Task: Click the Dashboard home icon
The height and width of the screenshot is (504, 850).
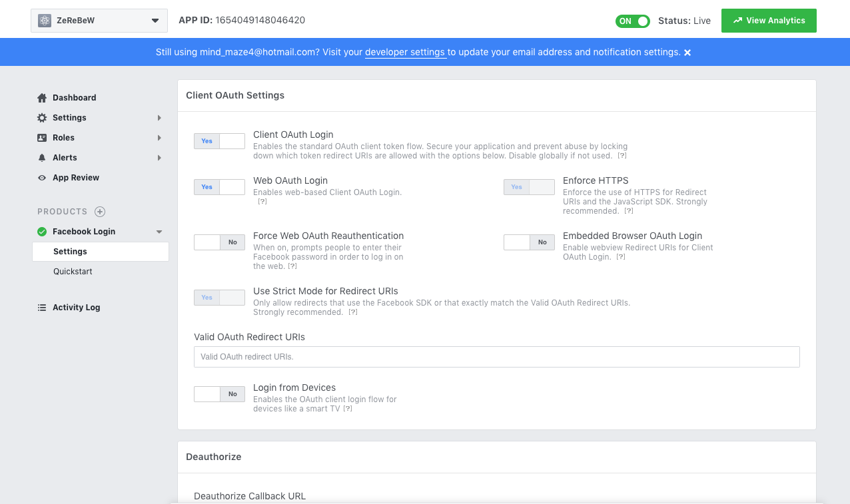Action: [x=42, y=98]
